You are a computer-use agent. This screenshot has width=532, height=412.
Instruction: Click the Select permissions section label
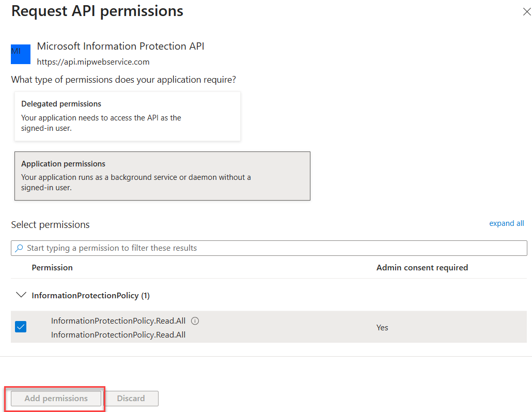coord(50,225)
